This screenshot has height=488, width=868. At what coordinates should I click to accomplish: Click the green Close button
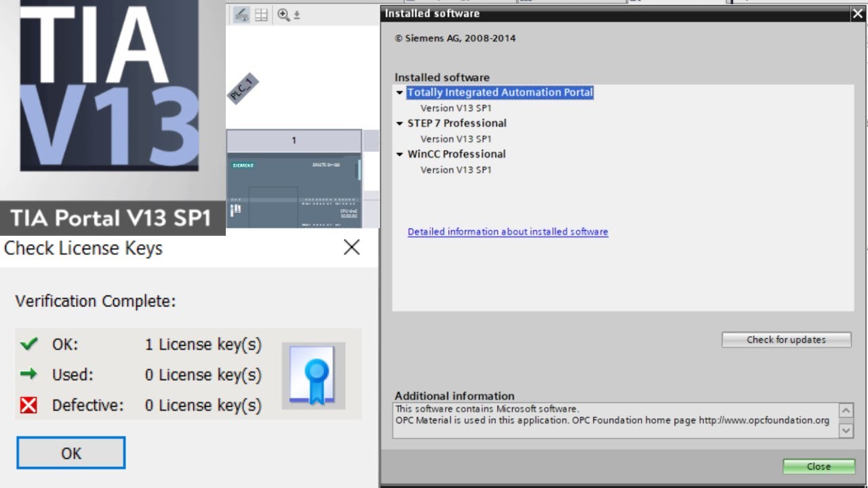(818, 466)
